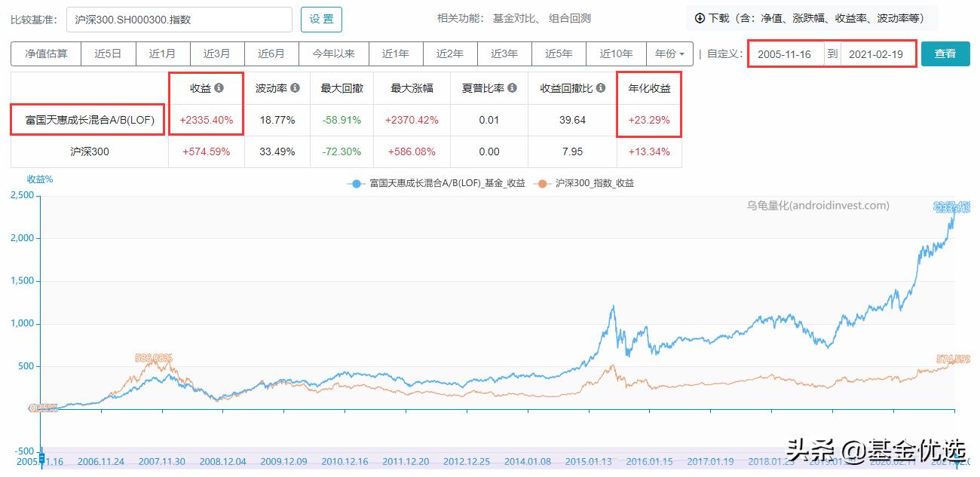Click the 下载 download icon at top right
The height and width of the screenshot is (477, 980).
click(700, 17)
